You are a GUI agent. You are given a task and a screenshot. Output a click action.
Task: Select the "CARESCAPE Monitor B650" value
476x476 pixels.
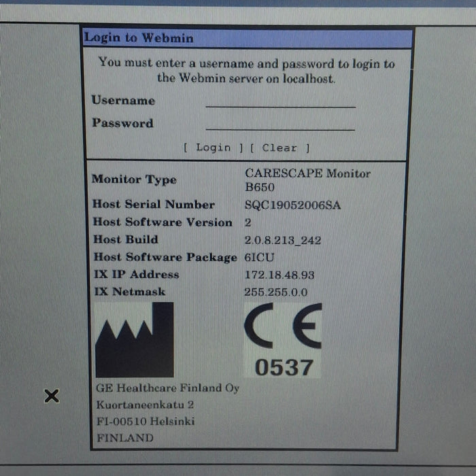pyautogui.click(x=307, y=180)
